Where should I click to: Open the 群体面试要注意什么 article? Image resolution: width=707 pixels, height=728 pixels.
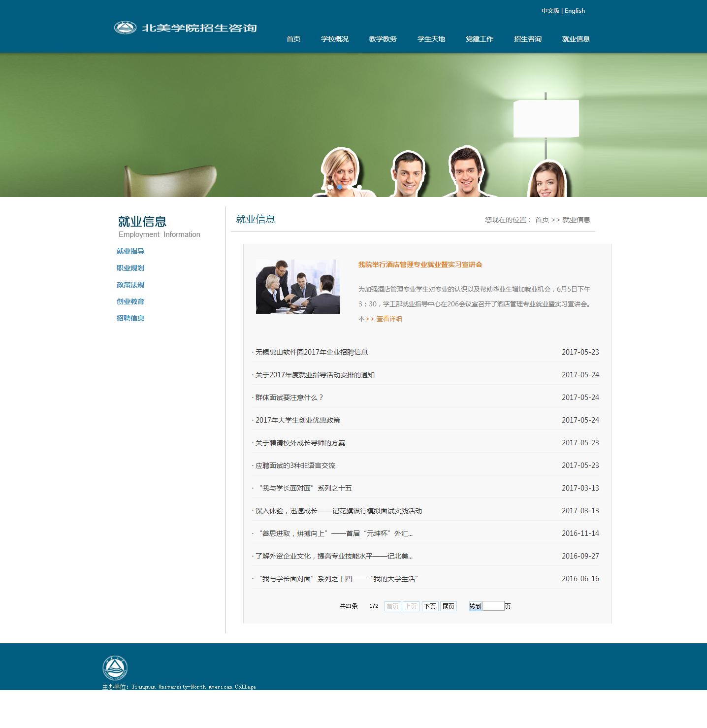coord(289,397)
